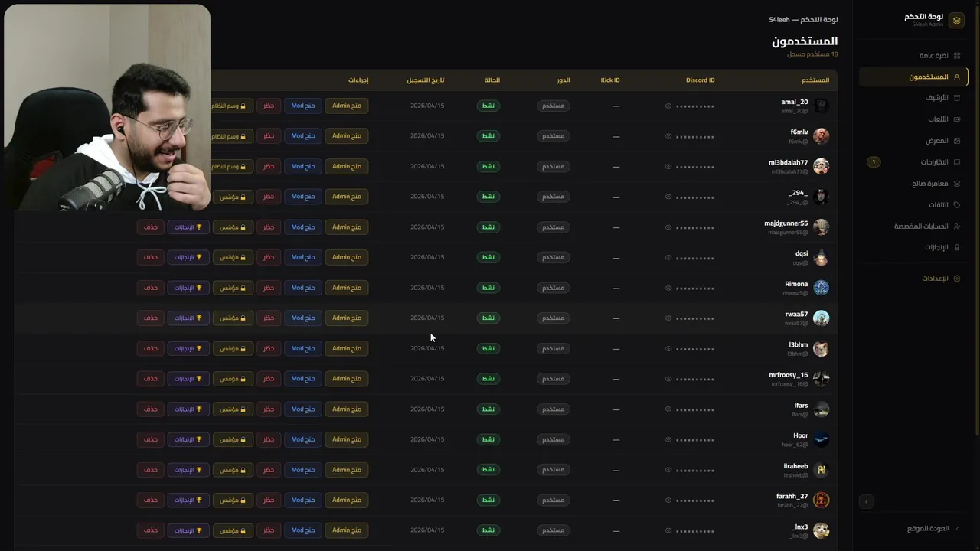
Task: Collapse the sidebar using the chevron button
Action: pos(866,502)
